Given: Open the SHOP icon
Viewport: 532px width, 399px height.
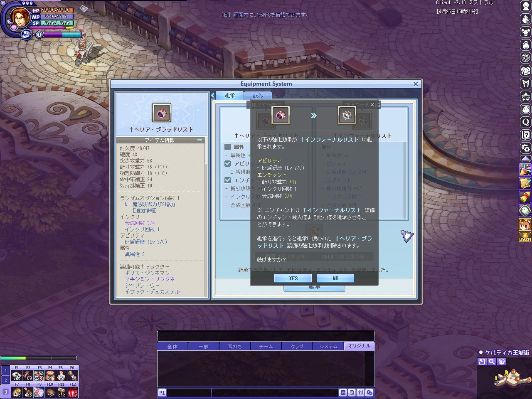Looking at the screenshot, I should [525, 224].
